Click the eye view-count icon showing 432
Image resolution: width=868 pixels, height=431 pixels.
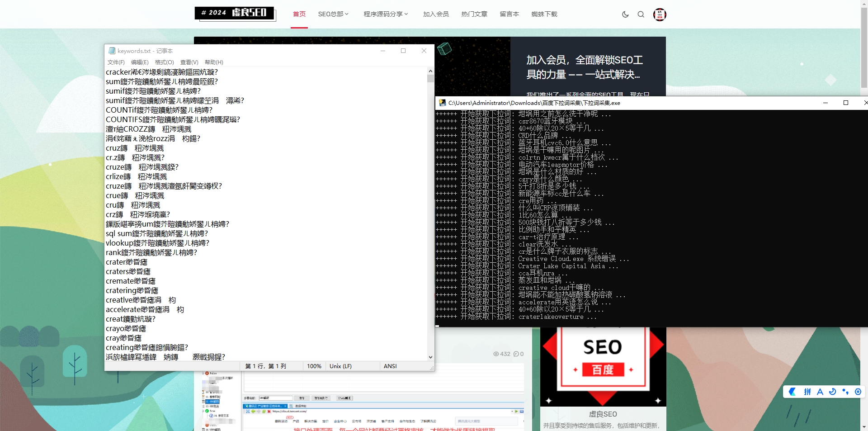(x=496, y=354)
